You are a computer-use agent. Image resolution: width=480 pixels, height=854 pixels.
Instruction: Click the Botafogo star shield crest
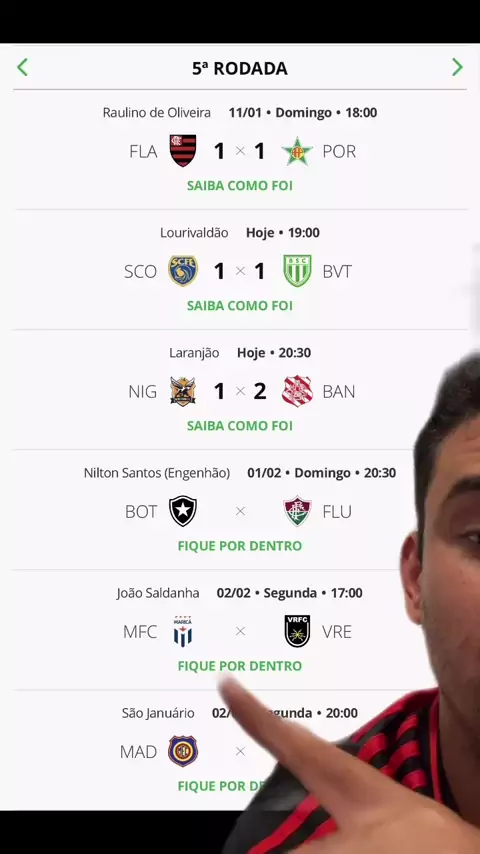point(183,511)
